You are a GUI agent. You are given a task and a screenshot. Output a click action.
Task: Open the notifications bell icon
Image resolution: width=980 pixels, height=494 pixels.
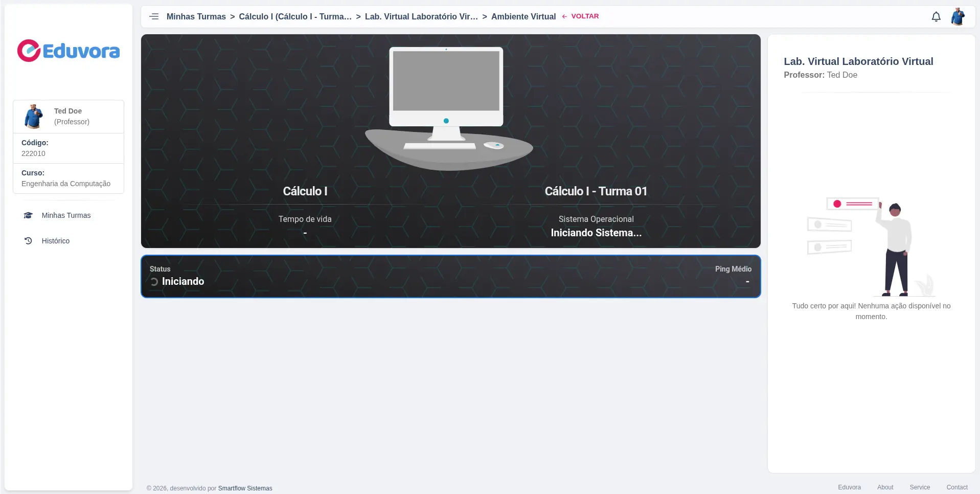pyautogui.click(x=936, y=17)
